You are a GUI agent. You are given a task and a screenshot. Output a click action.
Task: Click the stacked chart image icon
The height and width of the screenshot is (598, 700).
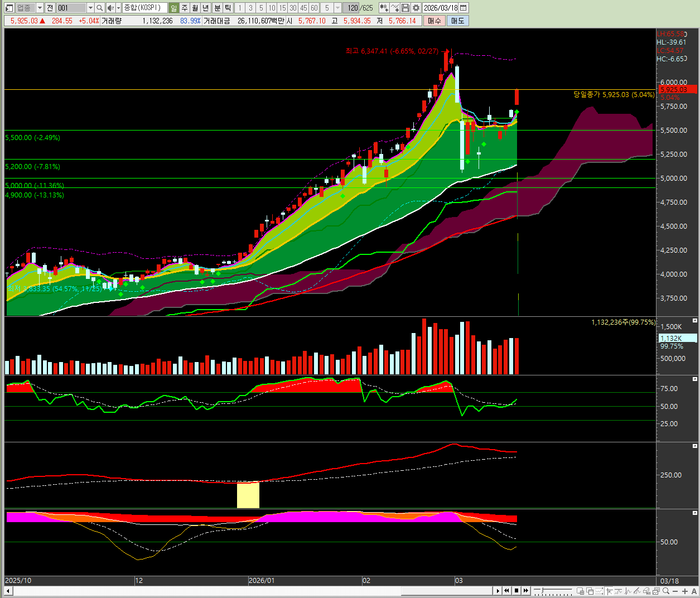[656, 591]
